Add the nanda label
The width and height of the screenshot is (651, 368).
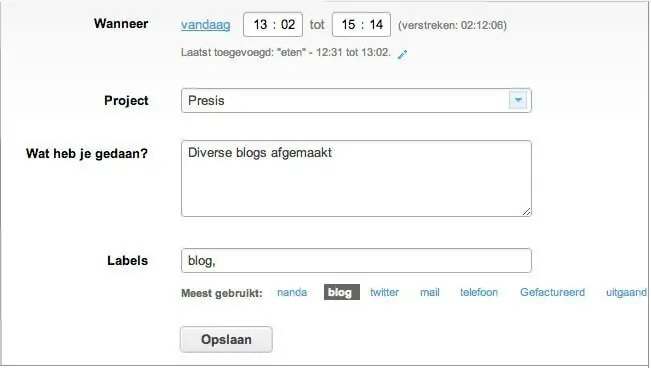point(292,292)
